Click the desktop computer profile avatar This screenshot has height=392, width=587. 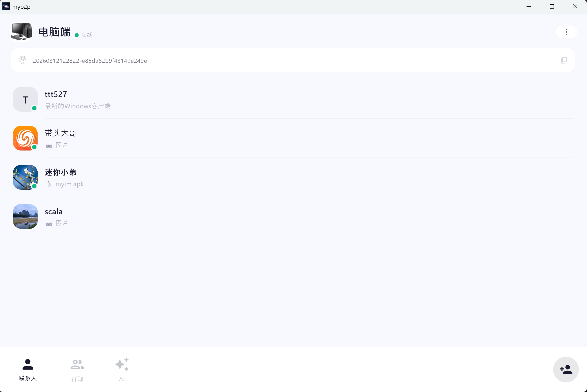pyautogui.click(x=22, y=32)
